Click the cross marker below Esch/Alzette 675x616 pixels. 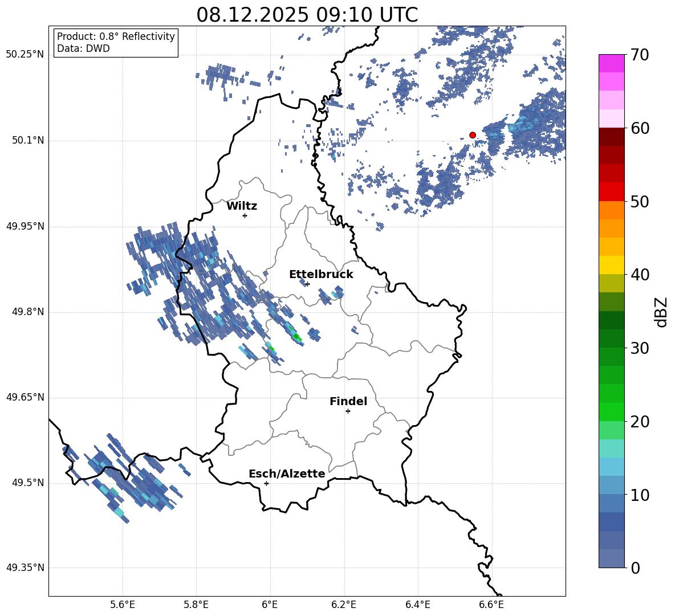point(266,483)
